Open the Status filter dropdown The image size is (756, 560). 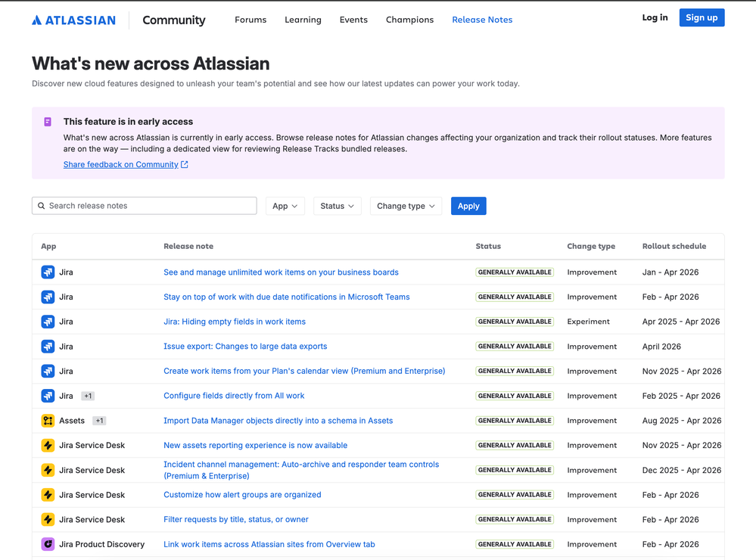tap(337, 206)
